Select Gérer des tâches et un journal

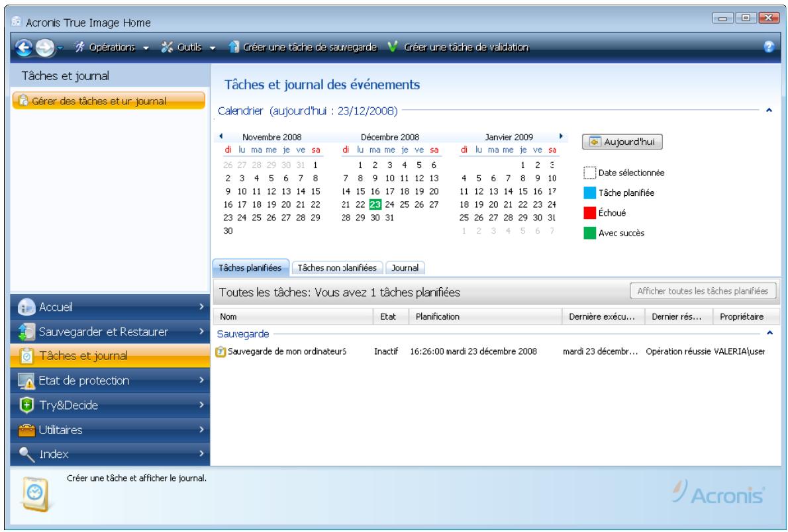click(109, 101)
